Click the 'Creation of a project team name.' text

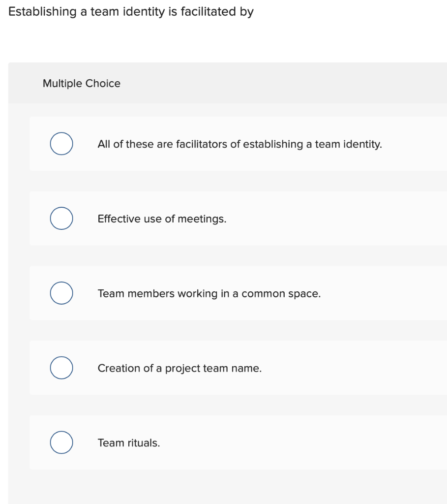coord(179,368)
